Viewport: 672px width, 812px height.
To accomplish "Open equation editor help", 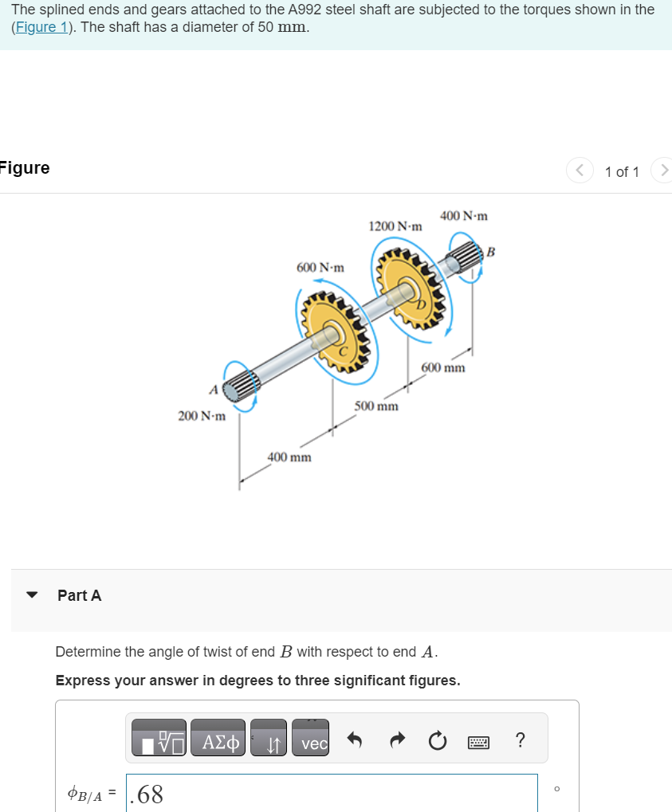I will 520,739.
